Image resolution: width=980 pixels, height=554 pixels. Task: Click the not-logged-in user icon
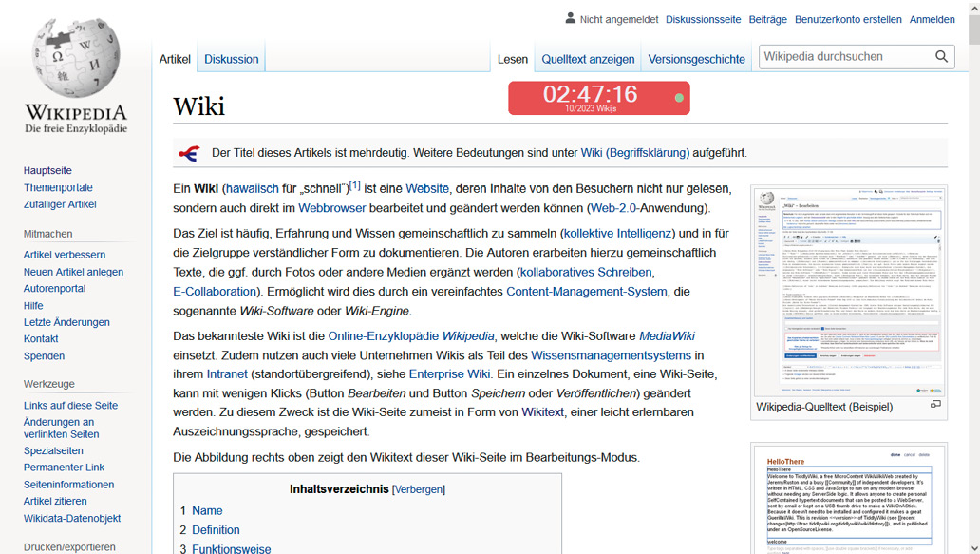[x=570, y=18]
